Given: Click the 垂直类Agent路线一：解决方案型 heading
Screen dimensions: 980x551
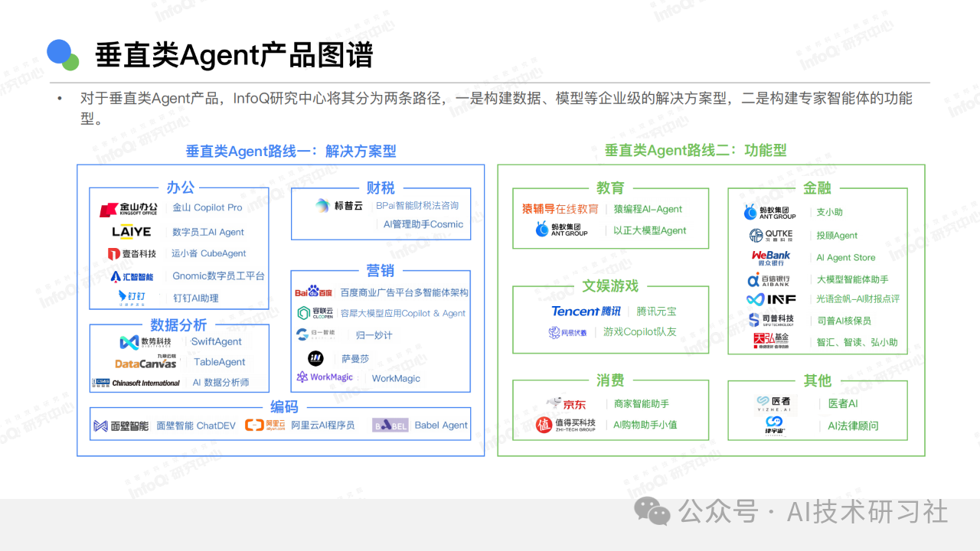Looking at the screenshot, I should 291,151.
